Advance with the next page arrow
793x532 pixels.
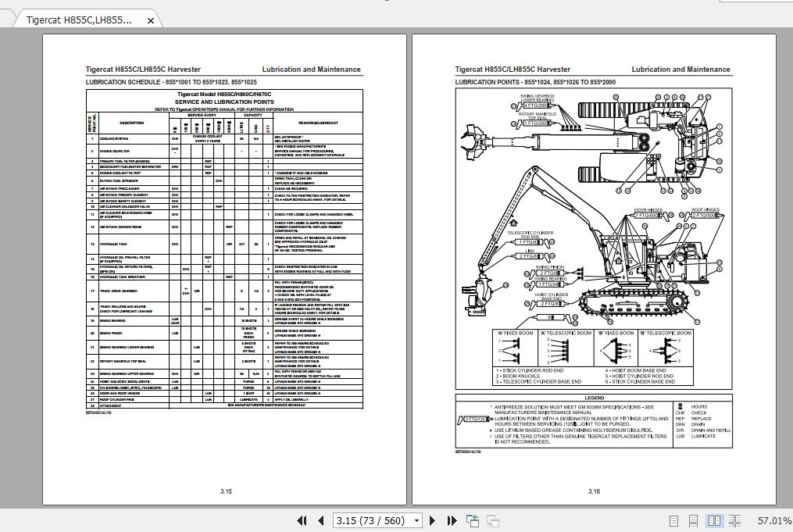coord(432,520)
